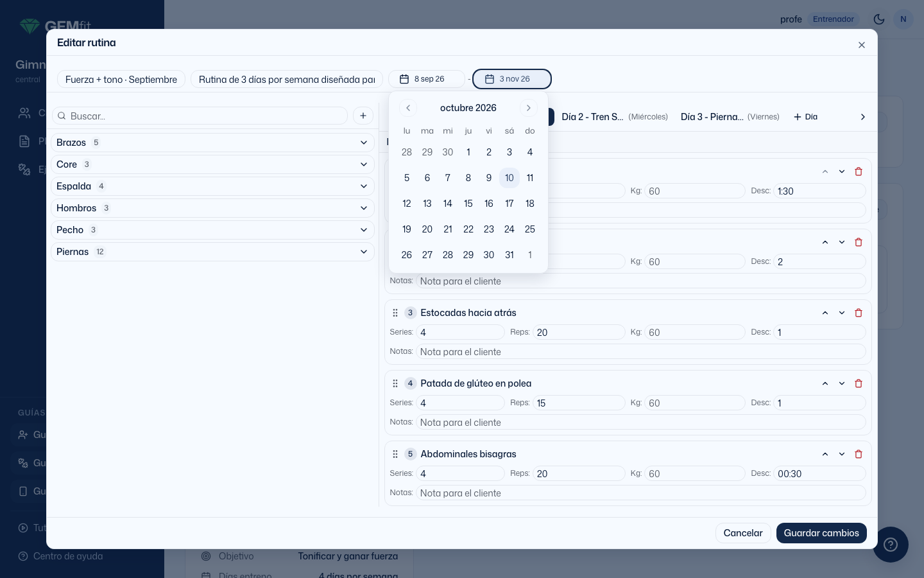Edit the routine name Fuerza + tono field

pos(121,79)
